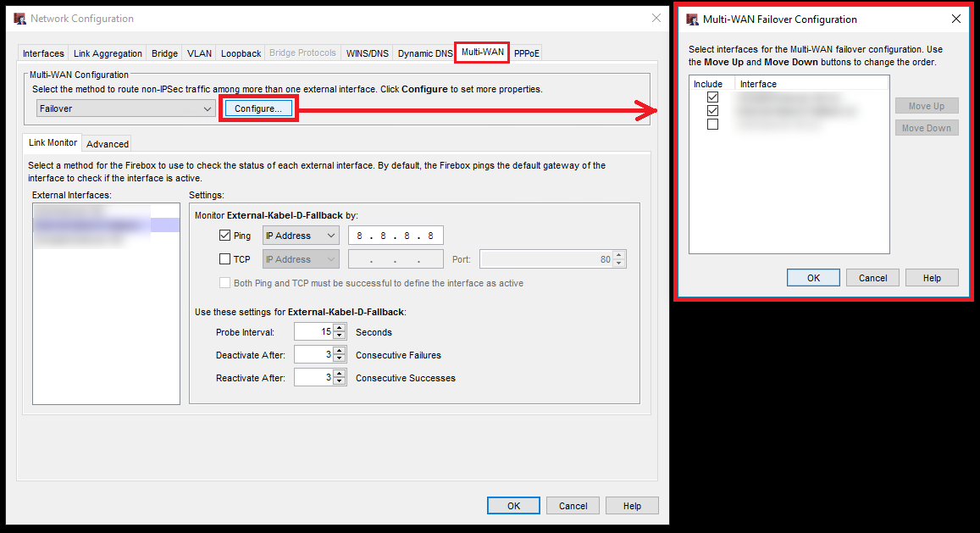Click OK in Multi-WAN Failover dialog

(813, 278)
